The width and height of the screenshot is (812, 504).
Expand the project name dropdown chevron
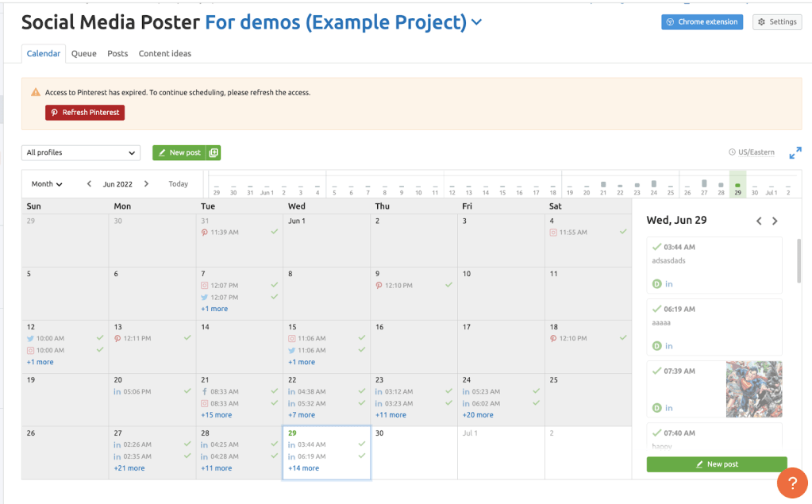click(x=476, y=22)
